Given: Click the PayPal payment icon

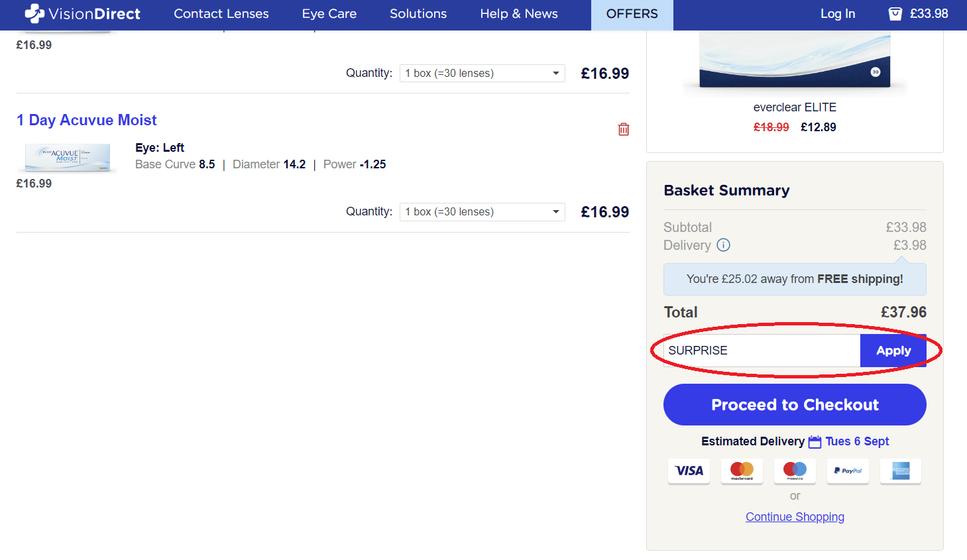Looking at the screenshot, I should point(848,471).
